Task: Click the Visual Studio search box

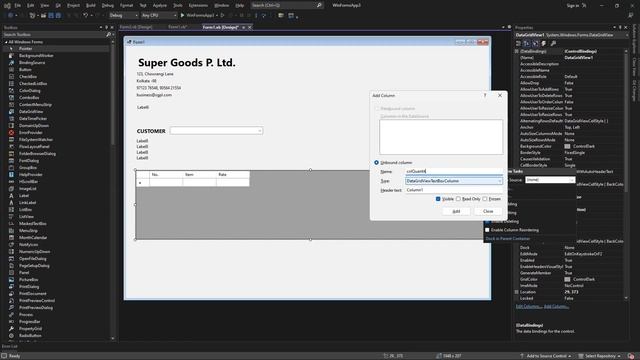Action: click(287, 5)
